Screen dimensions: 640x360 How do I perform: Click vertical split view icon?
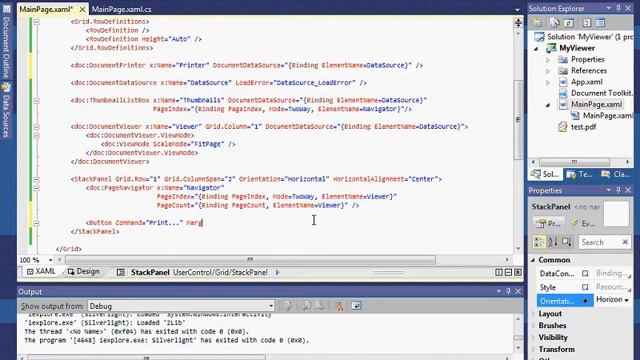499,272
